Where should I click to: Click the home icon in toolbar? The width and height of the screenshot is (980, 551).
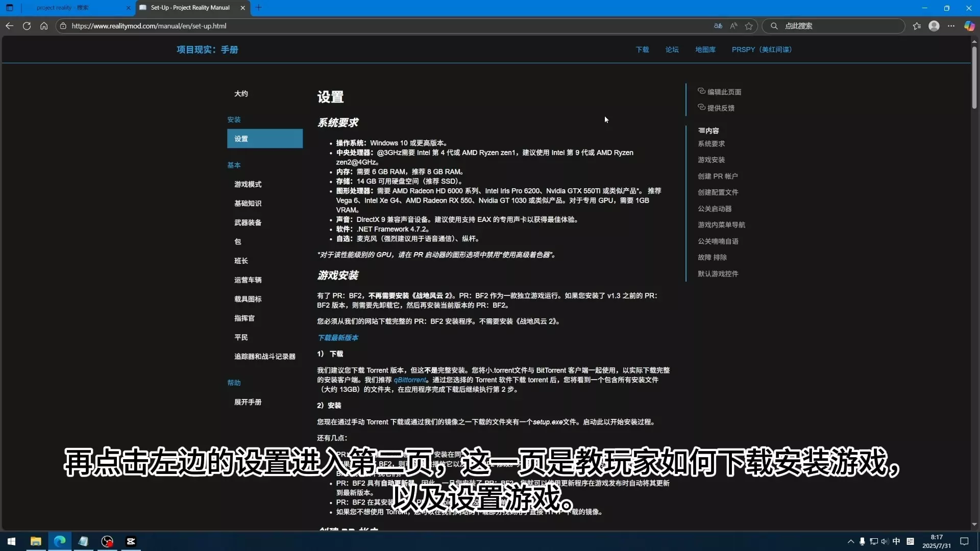[44, 26]
